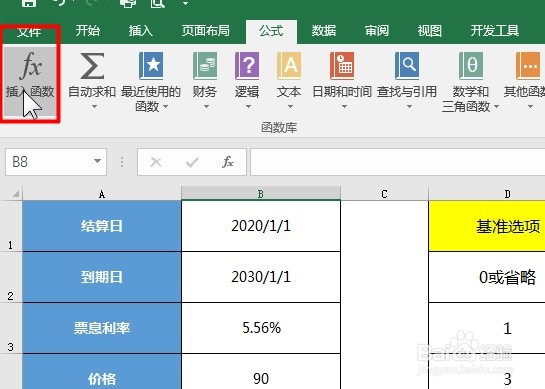
Task: Open the Name Box dropdown arrow
Action: (97, 161)
